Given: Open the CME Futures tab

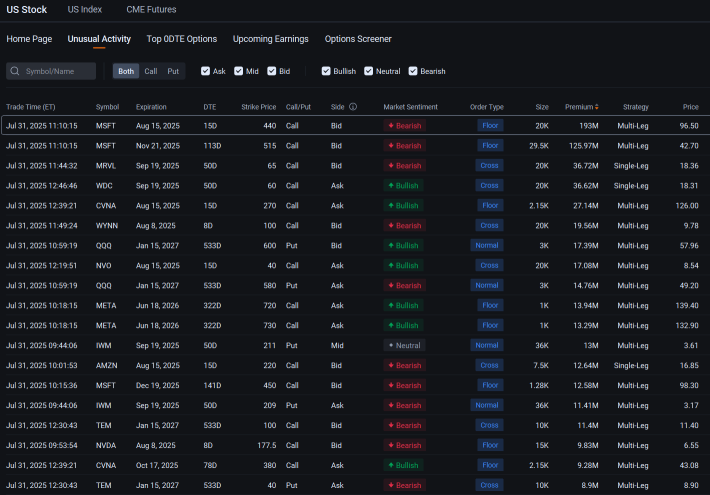Looking at the screenshot, I should click(151, 10).
